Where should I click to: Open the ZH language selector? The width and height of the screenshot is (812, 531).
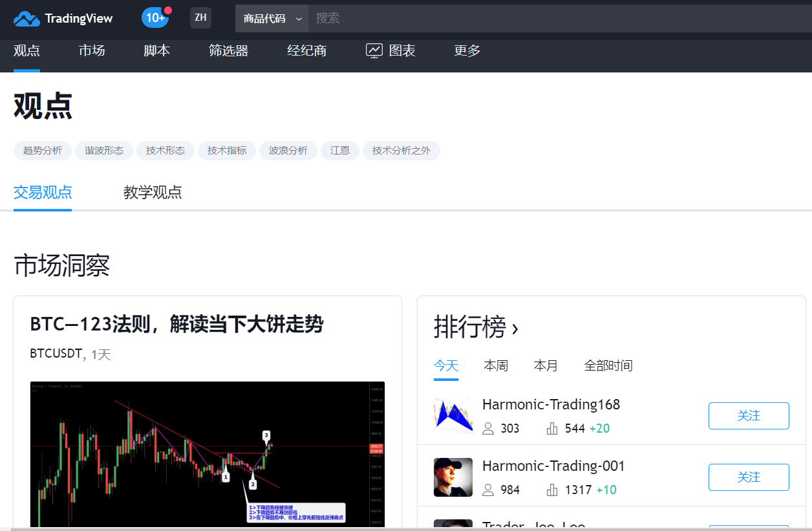coord(200,18)
